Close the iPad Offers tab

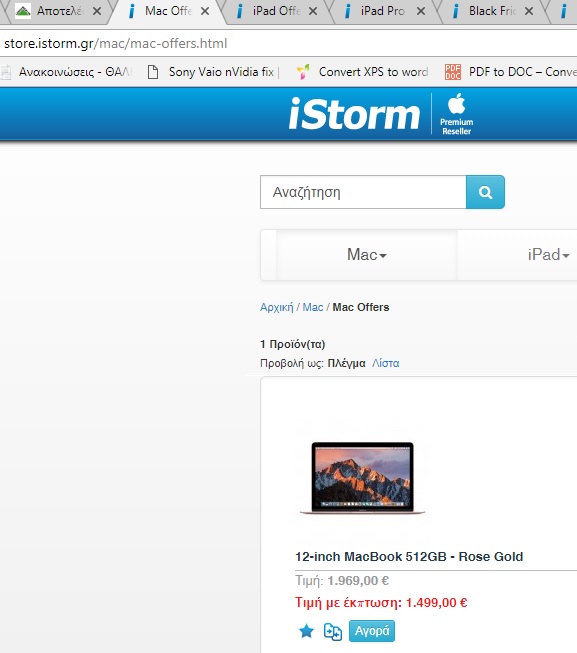pos(313,11)
